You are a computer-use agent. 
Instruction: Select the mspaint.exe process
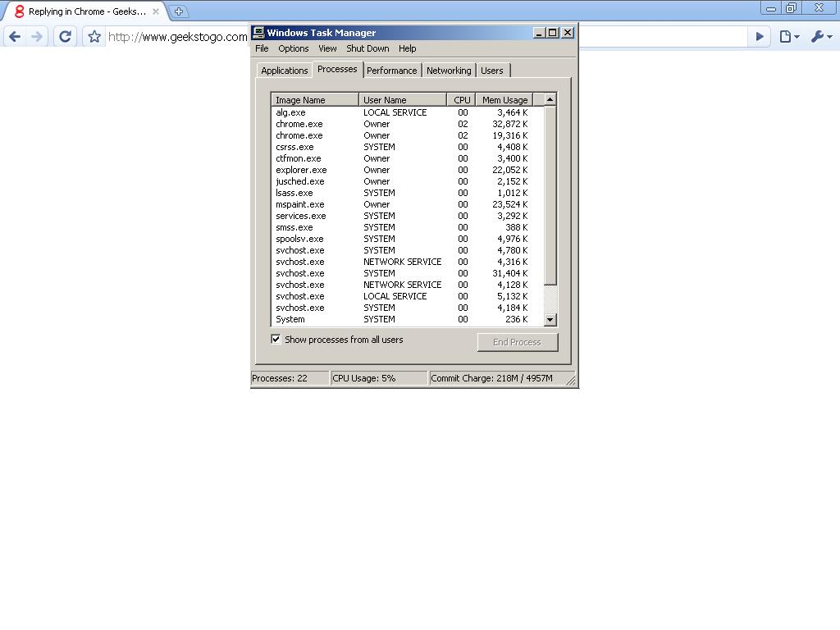(407, 204)
